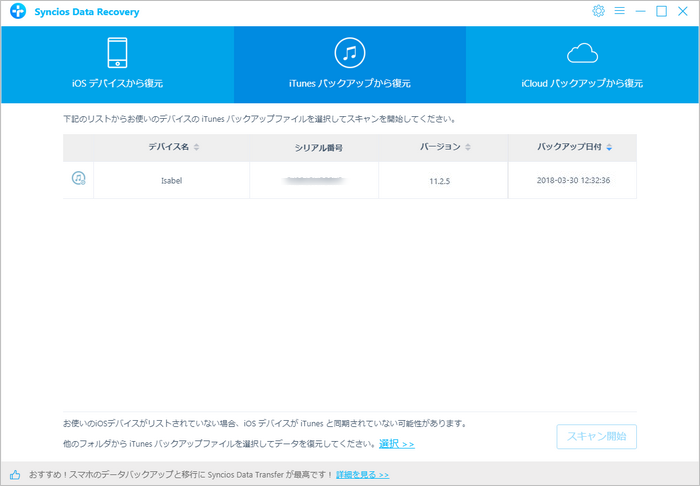Click the blurred serial number cell
This screenshot has height=486, width=700.
[314, 180]
